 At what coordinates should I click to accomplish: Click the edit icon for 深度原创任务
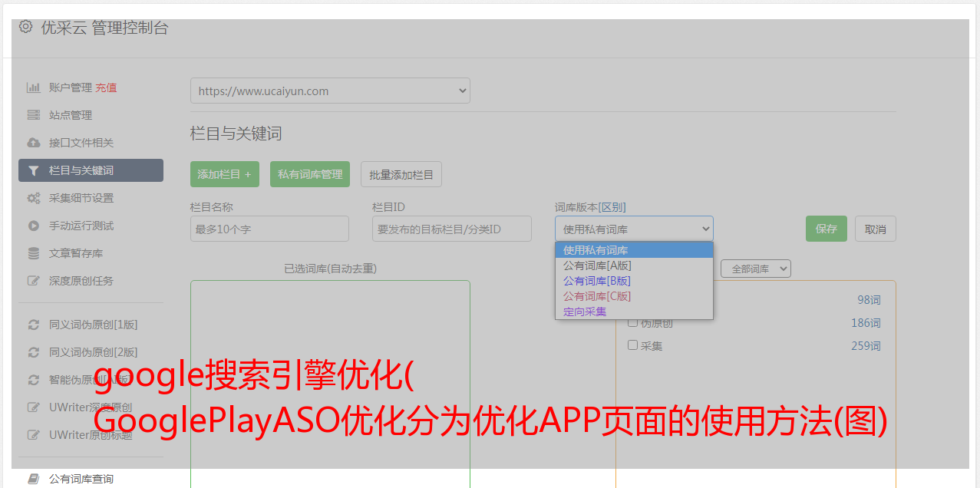pyautogui.click(x=34, y=281)
